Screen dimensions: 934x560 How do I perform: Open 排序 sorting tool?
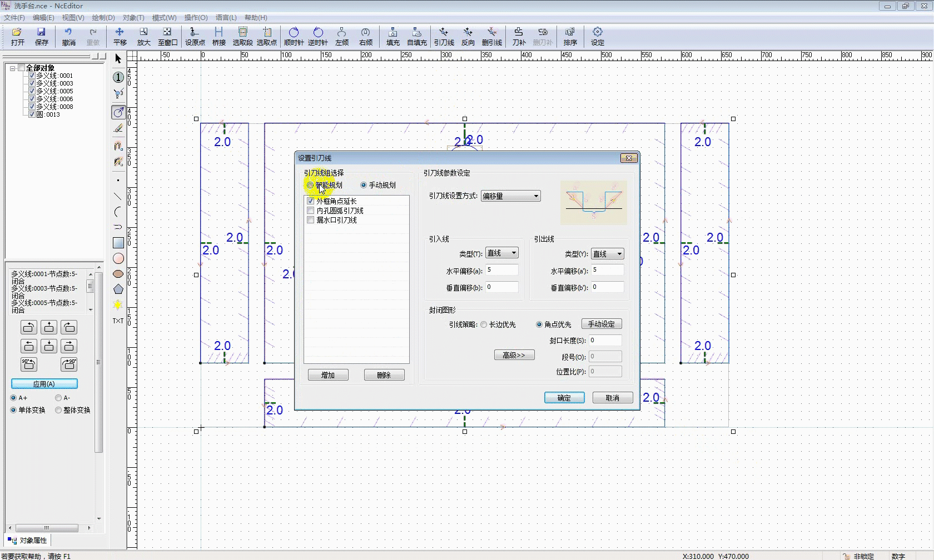coord(570,37)
